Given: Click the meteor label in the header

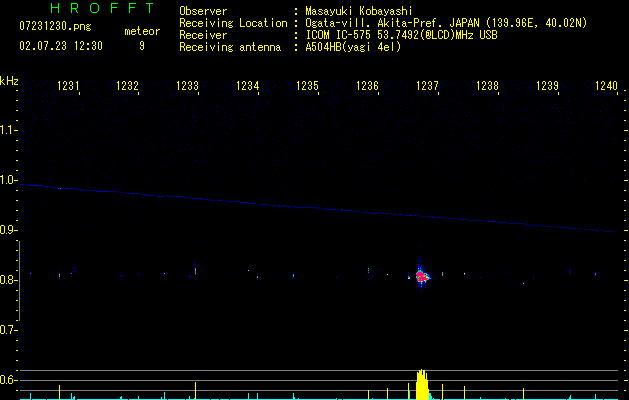Looking at the screenshot, I should tap(141, 32).
